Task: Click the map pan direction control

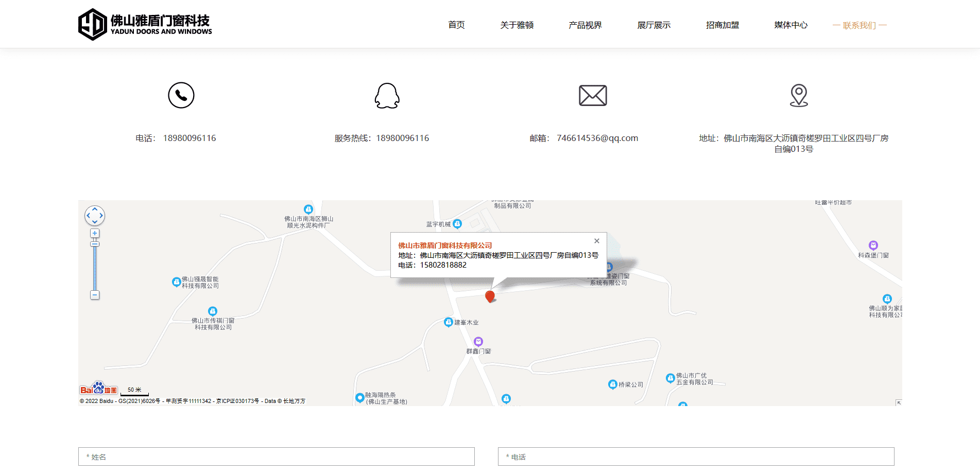Action: tap(95, 216)
